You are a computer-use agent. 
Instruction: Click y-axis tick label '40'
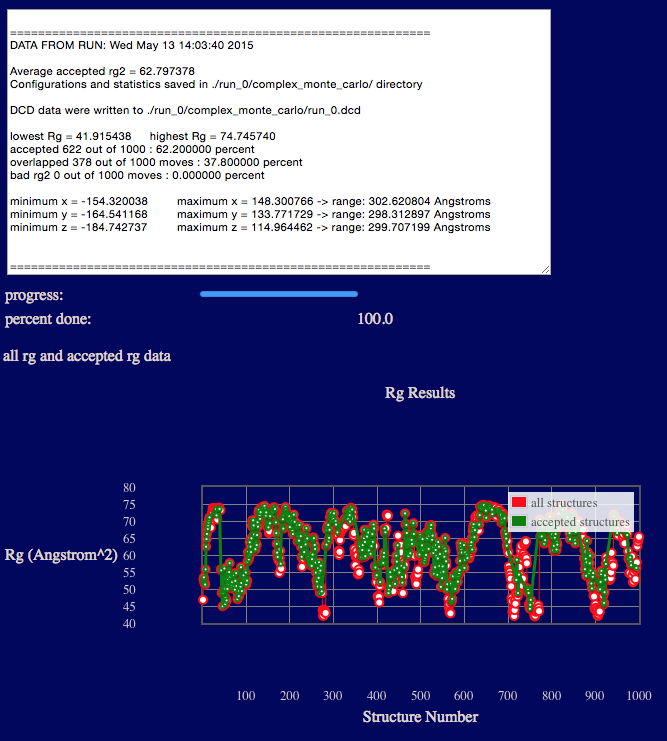pos(129,624)
